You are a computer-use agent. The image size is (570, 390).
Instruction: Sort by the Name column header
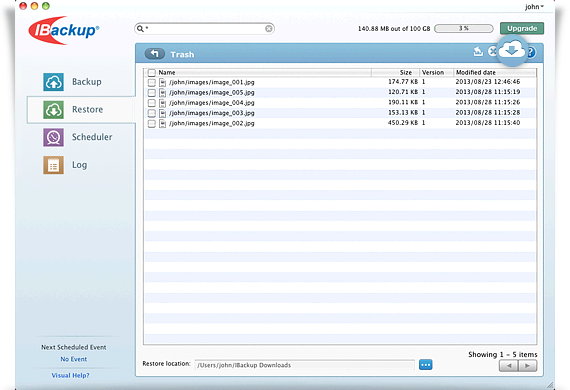[x=264, y=72]
